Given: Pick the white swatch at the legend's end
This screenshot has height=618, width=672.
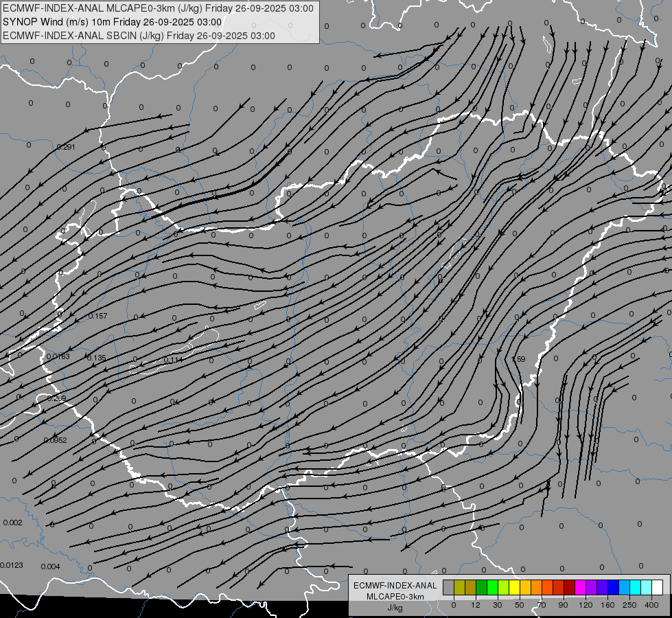Looking at the screenshot, I should (x=657, y=587).
